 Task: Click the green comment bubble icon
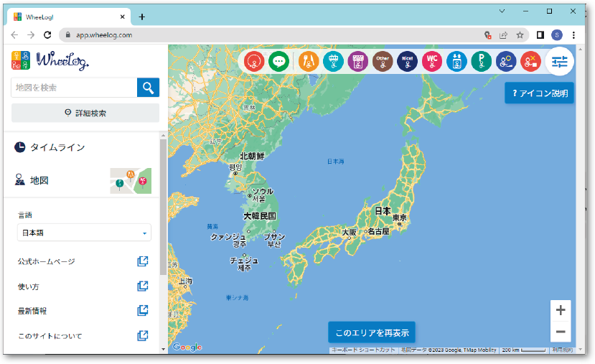[278, 61]
